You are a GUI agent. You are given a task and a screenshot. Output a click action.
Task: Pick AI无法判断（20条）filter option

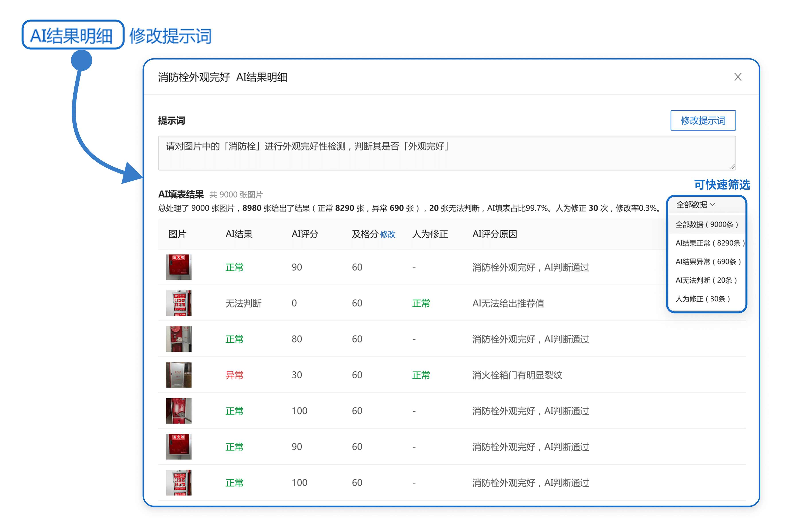706,280
